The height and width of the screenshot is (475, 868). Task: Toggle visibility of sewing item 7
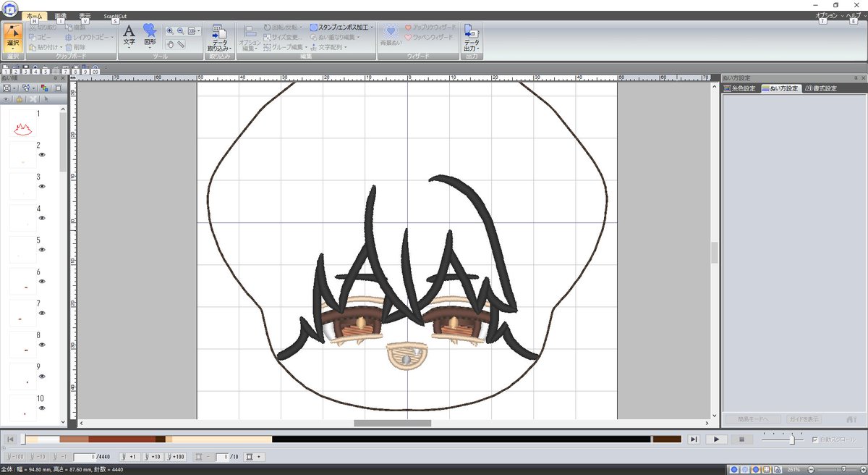click(42, 313)
